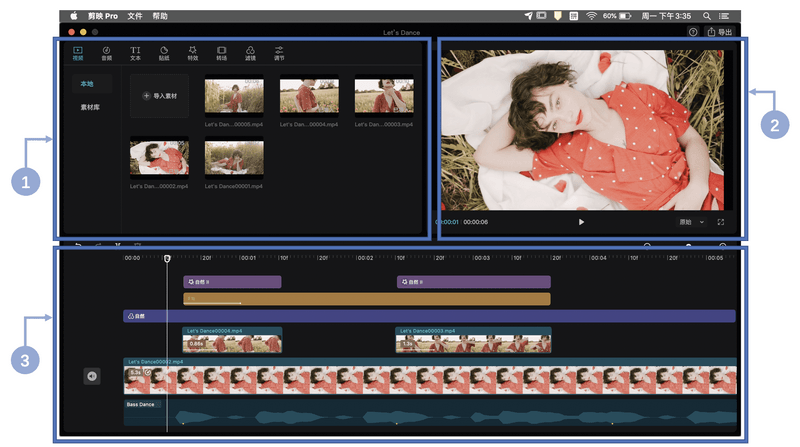800x447 pixels.
Task: Mute the main video track
Action: (92, 376)
